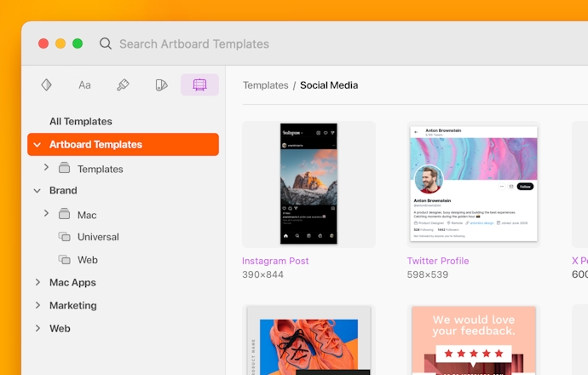
Task: Select Templates folder under Artboard Templates
Action: pyautogui.click(x=100, y=169)
